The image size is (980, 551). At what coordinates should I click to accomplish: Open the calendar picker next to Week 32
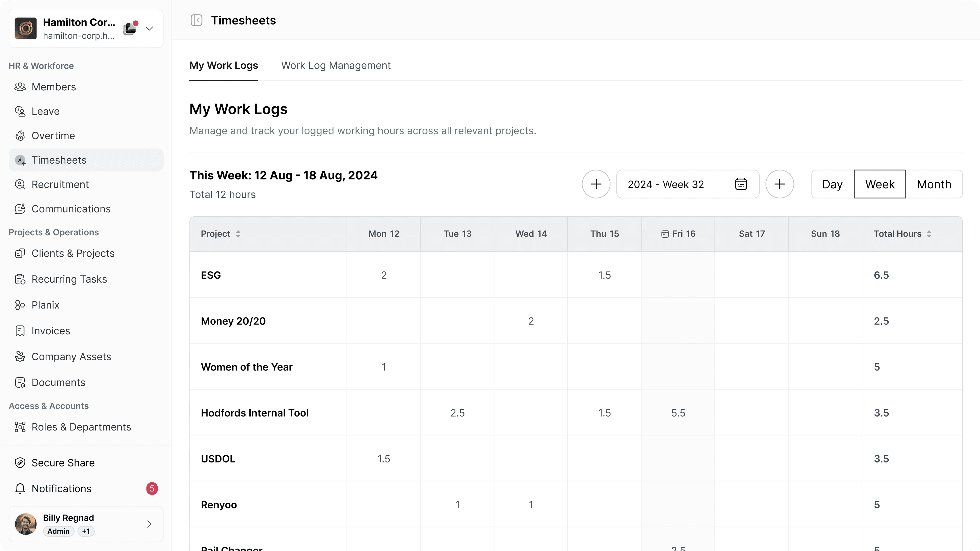coord(741,184)
